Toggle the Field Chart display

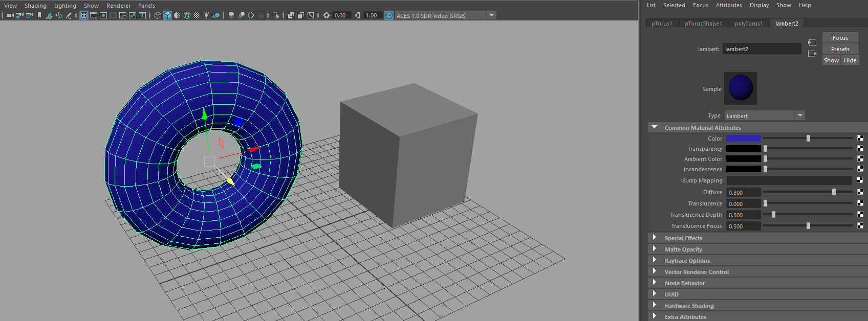tap(123, 15)
